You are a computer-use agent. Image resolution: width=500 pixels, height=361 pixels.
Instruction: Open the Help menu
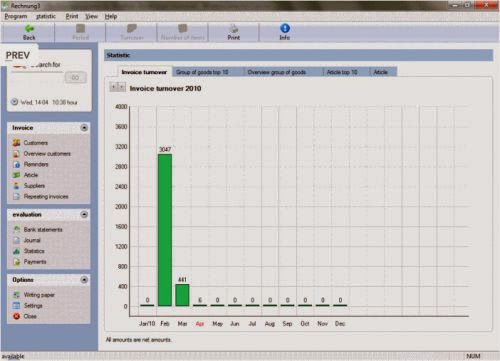coord(111,16)
